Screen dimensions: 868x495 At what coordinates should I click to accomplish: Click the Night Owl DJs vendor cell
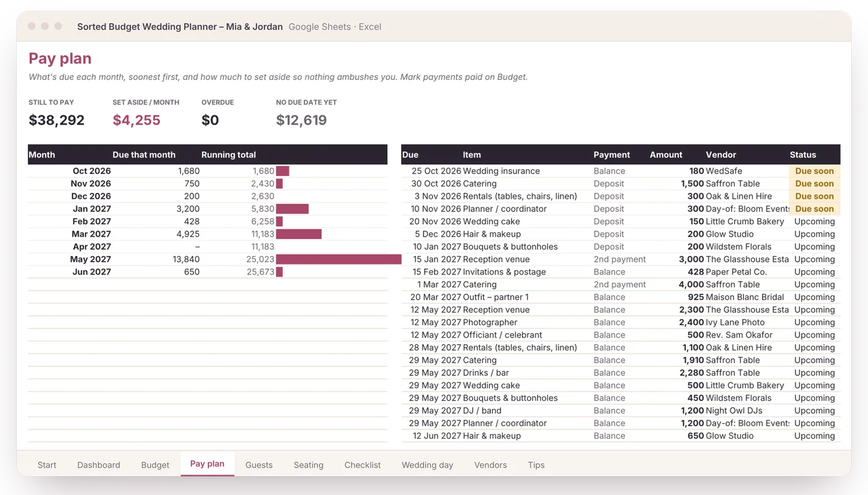click(x=734, y=411)
